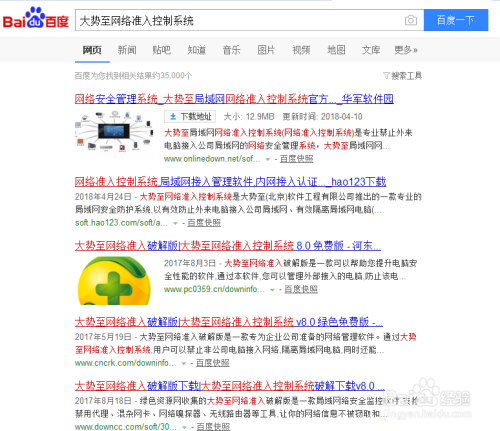Open 百度快照 for the onlinedown.net result
This screenshot has width=500, height=431.
[297, 159]
